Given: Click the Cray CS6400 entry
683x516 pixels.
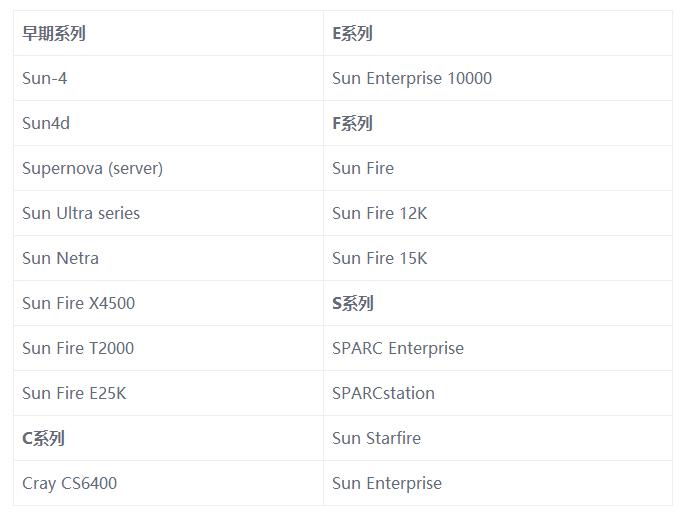Looking at the screenshot, I should (x=69, y=483).
